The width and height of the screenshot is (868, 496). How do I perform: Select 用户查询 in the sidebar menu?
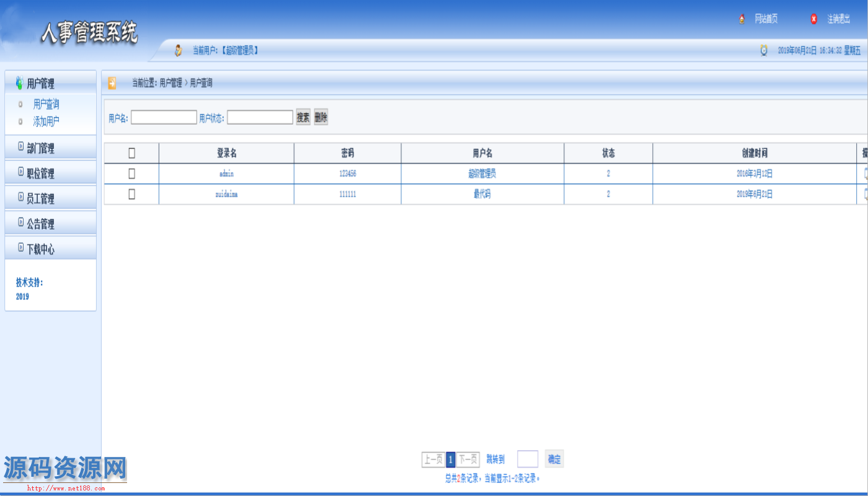pyautogui.click(x=46, y=104)
